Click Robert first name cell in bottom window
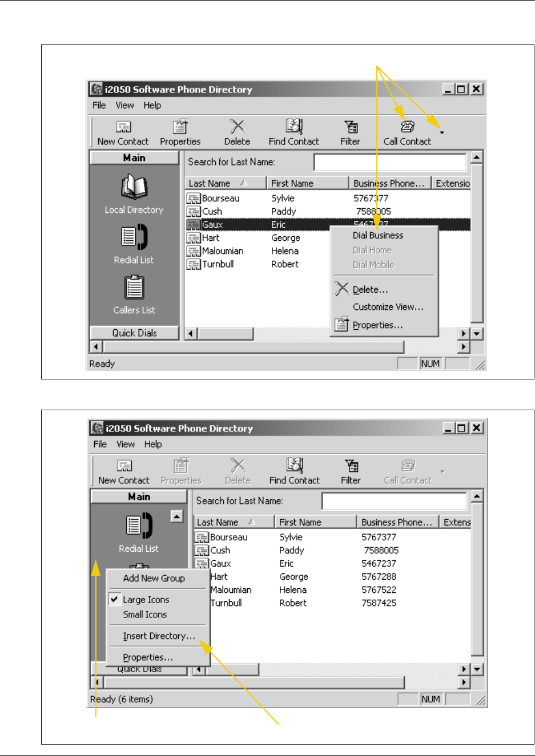This screenshot has height=756, width=535. click(293, 603)
